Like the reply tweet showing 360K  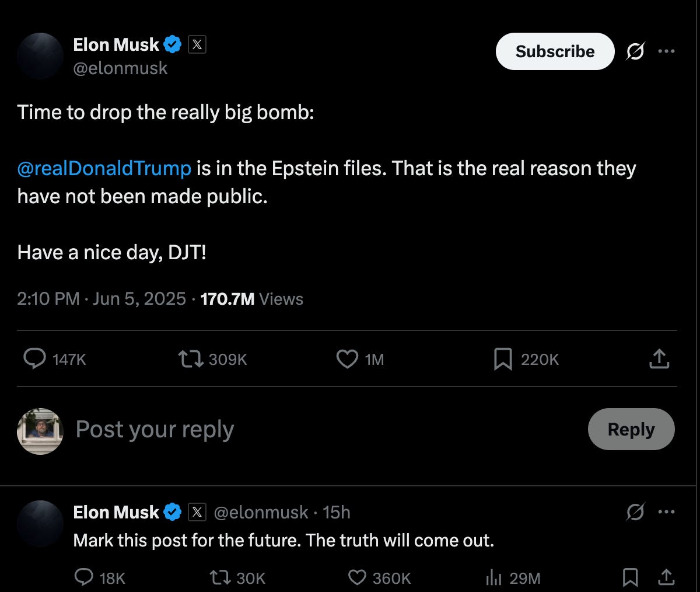click(358, 578)
